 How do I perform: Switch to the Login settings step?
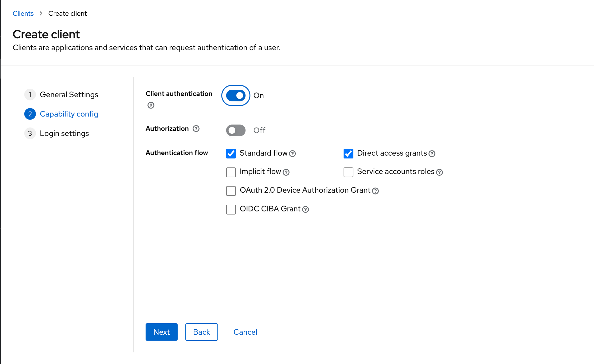pyautogui.click(x=64, y=133)
